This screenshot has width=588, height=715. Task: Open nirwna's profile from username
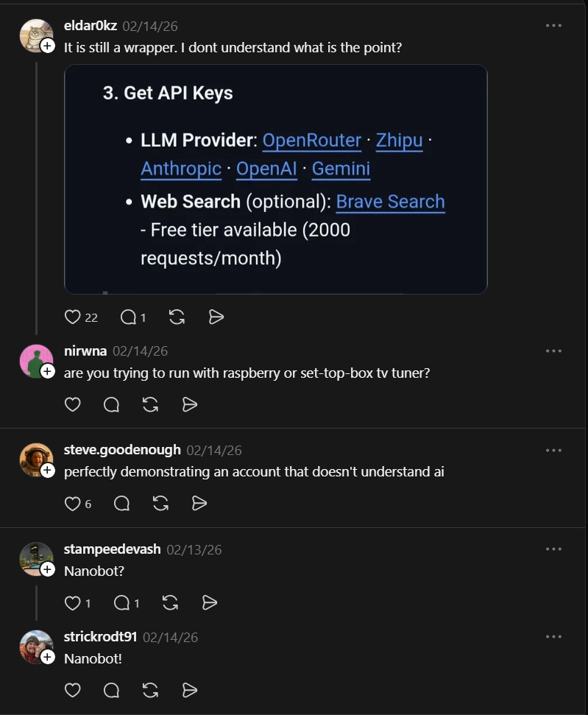point(85,351)
